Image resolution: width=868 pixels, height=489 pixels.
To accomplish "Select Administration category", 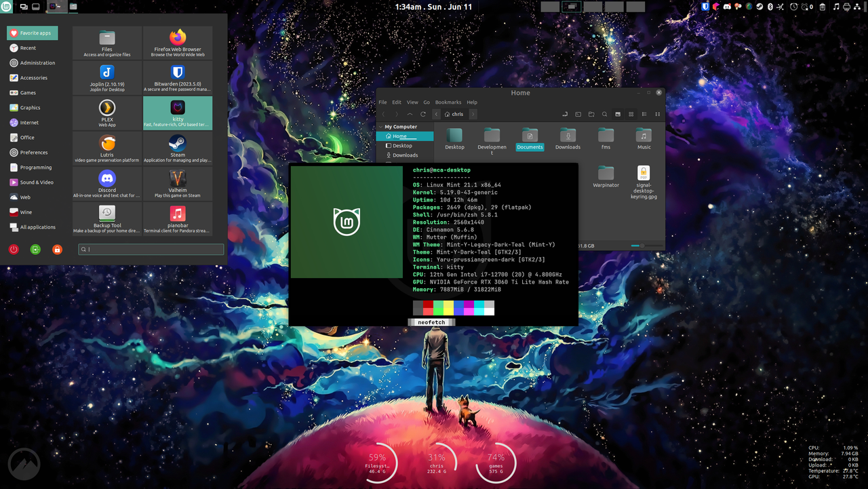I will pyautogui.click(x=33, y=63).
